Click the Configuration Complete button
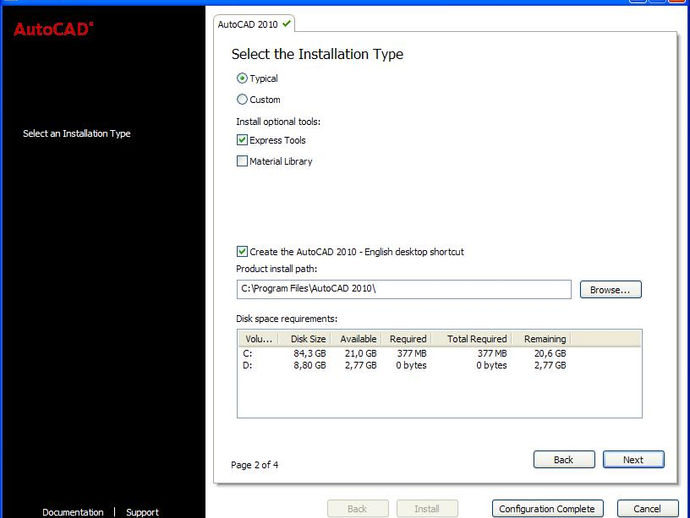 (547, 509)
